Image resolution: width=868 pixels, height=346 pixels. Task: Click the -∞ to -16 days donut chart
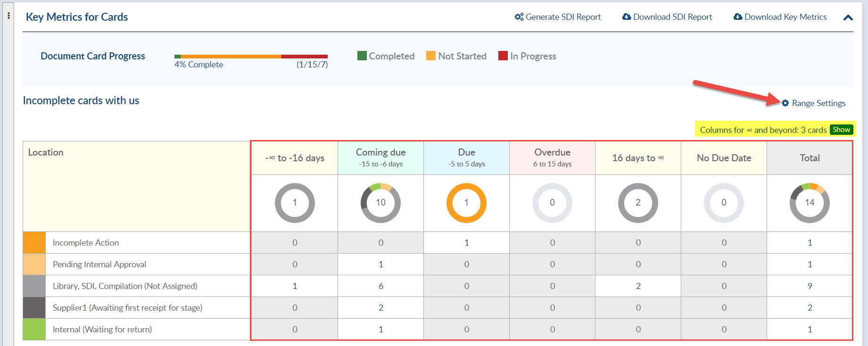(295, 203)
